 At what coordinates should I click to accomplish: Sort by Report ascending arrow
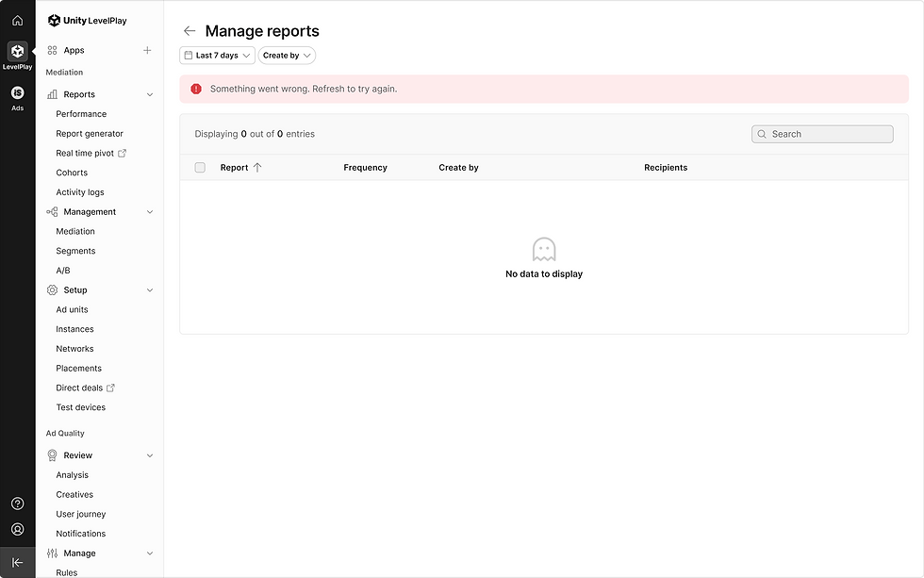click(257, 167)
